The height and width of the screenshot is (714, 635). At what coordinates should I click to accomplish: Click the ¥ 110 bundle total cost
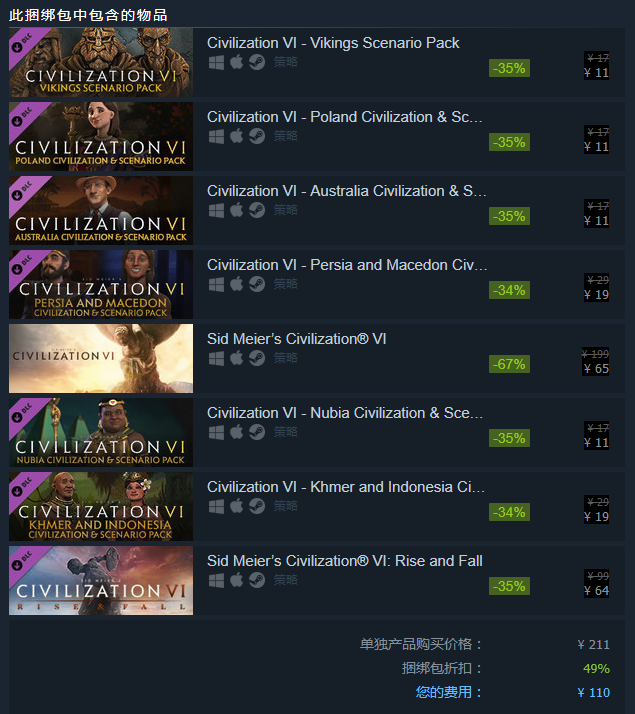[594, 693]
